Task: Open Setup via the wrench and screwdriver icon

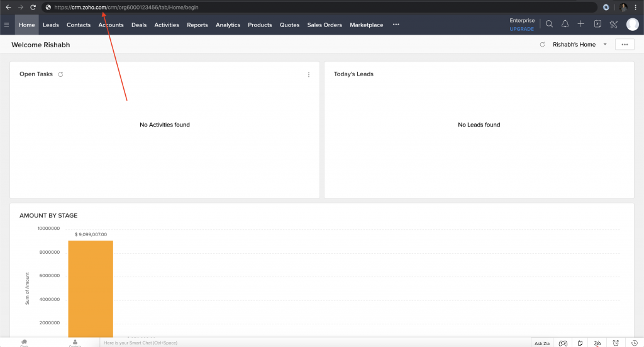Action: coord(614,25)
